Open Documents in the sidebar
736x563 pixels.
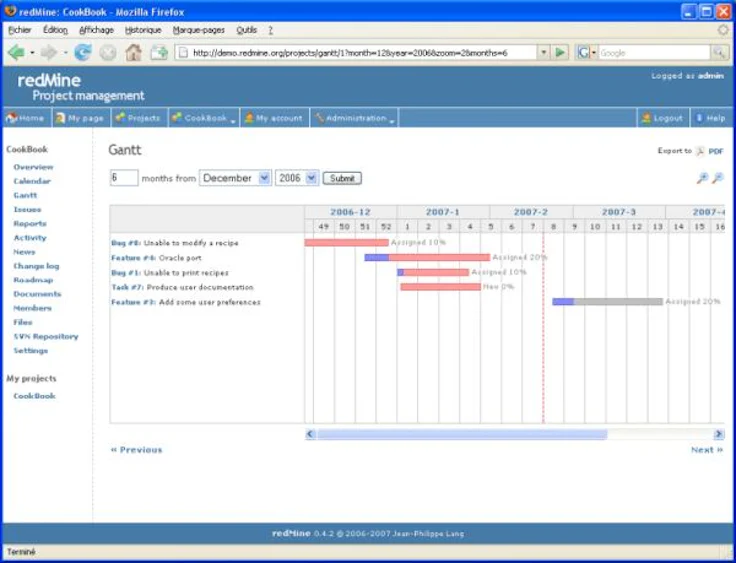coord(37,294)
